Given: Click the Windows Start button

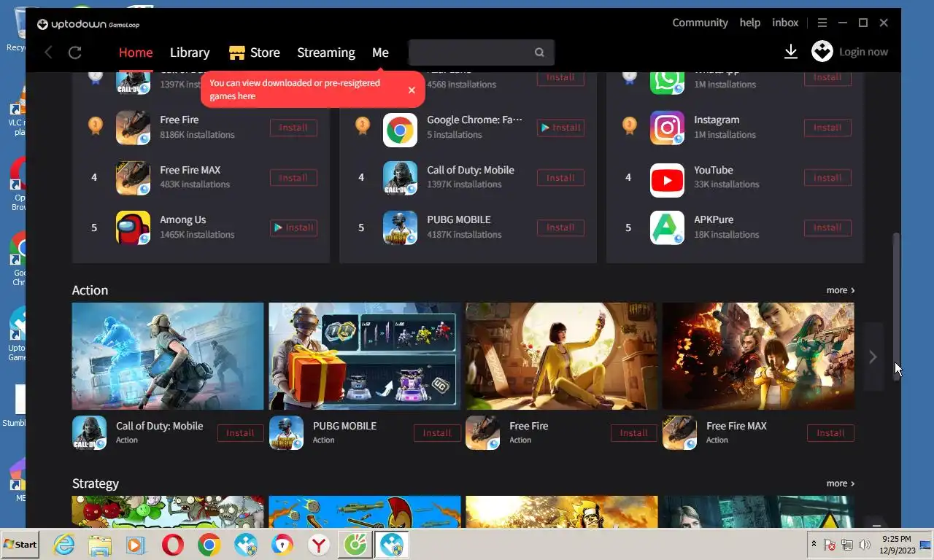Looking at the screenshot, I should pos(20,545).
